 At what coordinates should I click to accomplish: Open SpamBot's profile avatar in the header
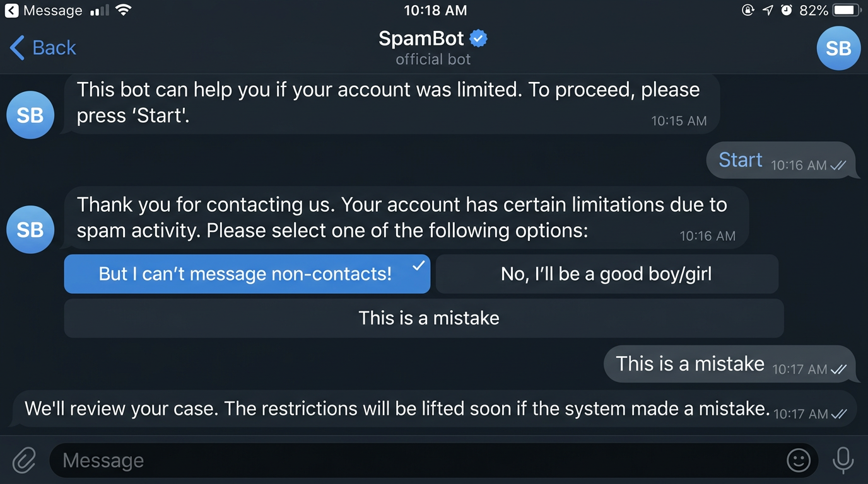point(838,48)
